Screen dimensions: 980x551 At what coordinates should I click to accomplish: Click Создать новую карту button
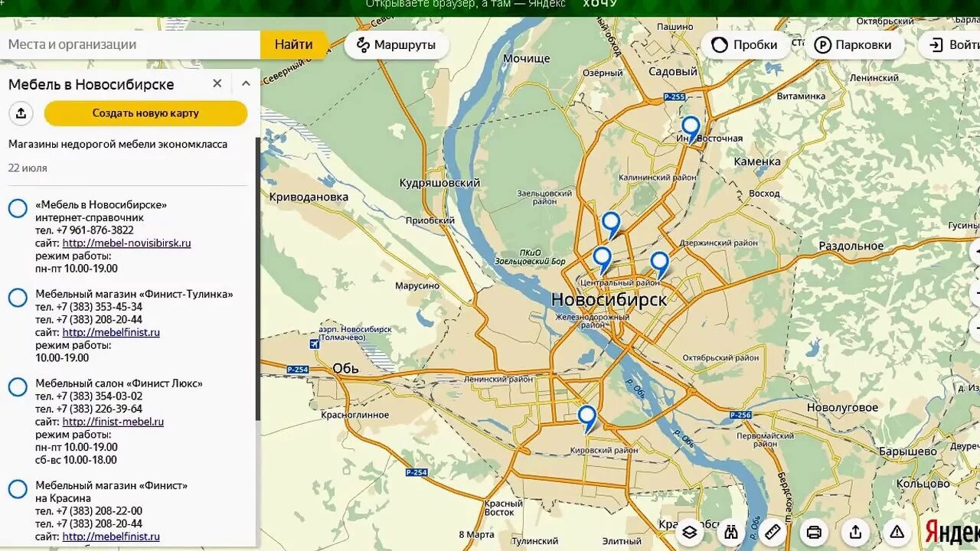pyautogui.click(x=145, y=113)
